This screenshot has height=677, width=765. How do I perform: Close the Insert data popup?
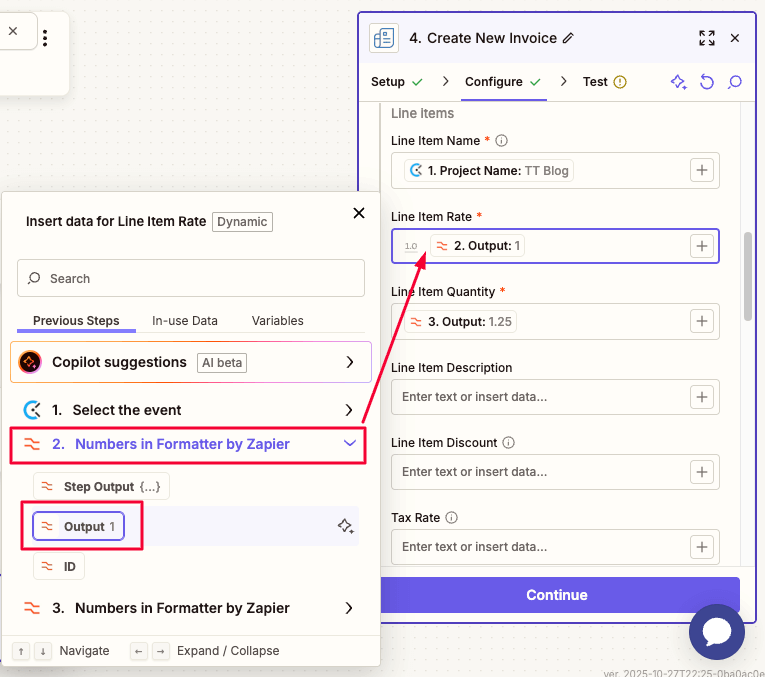point(359,213)
